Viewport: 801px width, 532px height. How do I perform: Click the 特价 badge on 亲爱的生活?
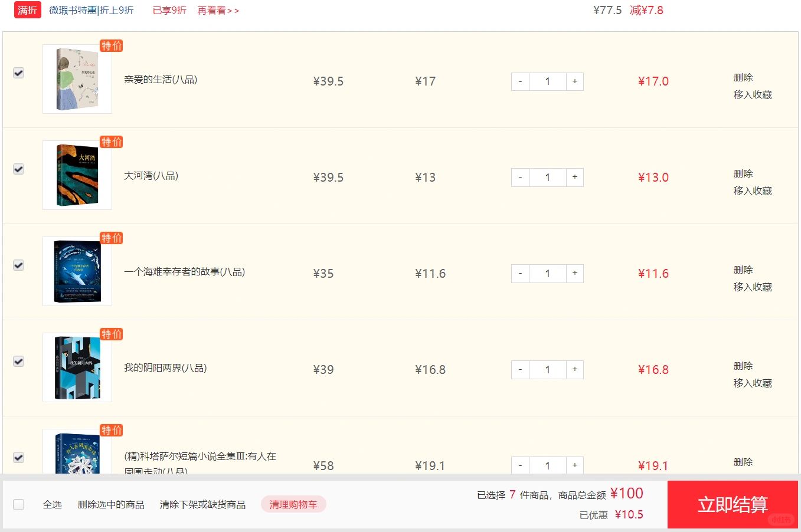tap(111, 46)
